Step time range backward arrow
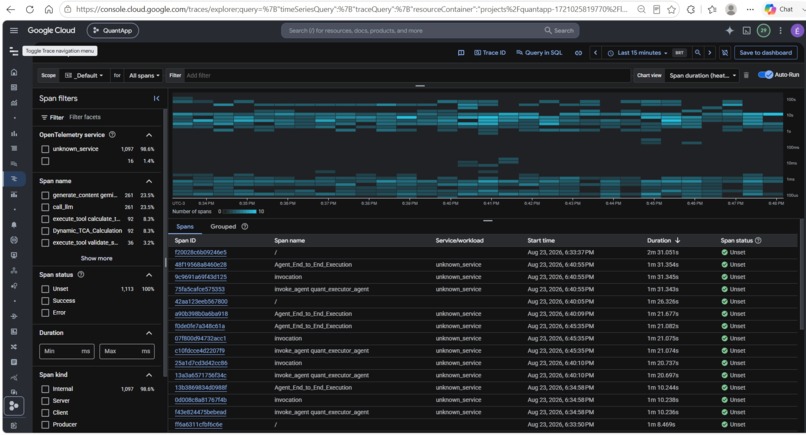This screenshot has width=806, height=435. click(x=595, y=52)
